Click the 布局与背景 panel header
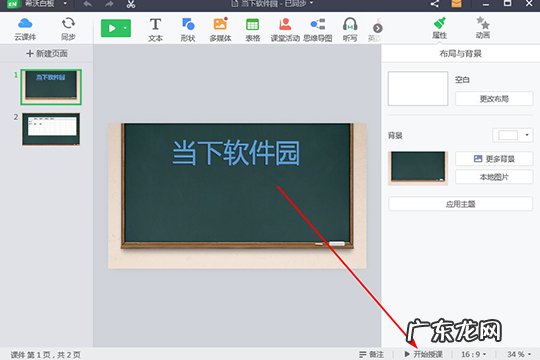540x360 pixels. tap(460, 53)
